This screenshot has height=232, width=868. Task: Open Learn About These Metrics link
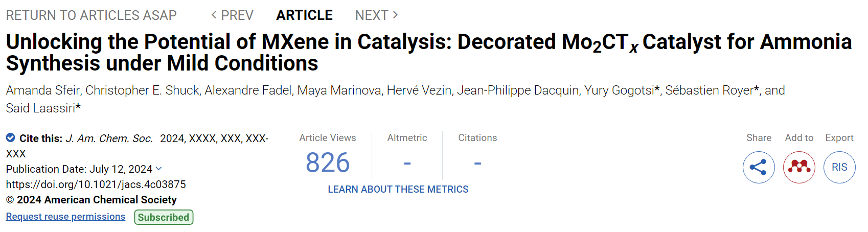(398, 189)
